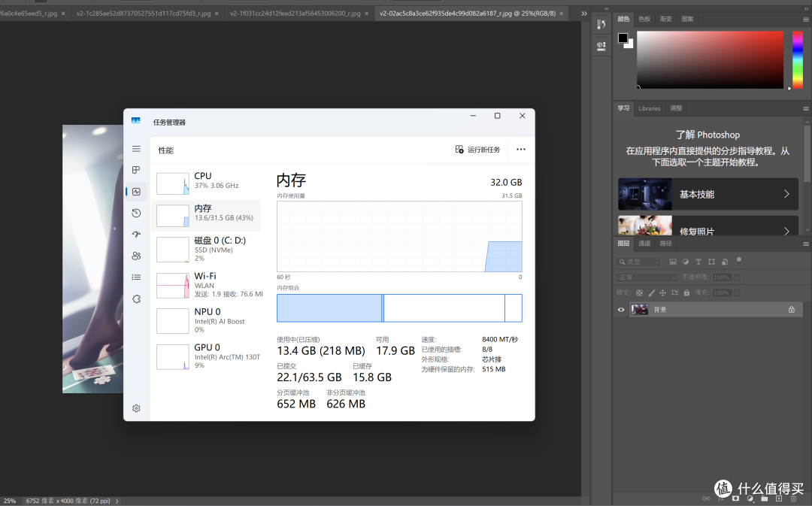Open the adjustment layer menu at Layers bottom
Viewport: 812px width, 506px height.
point(750,498)
